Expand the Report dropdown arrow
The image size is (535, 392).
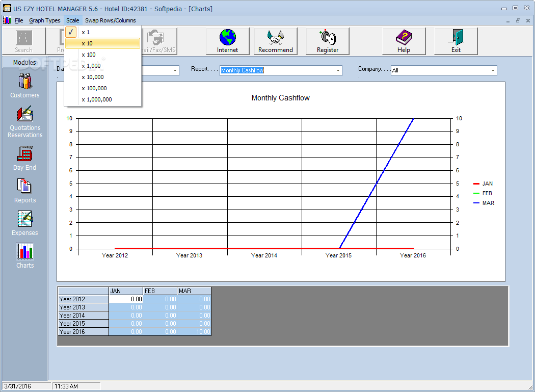[338, 71]
